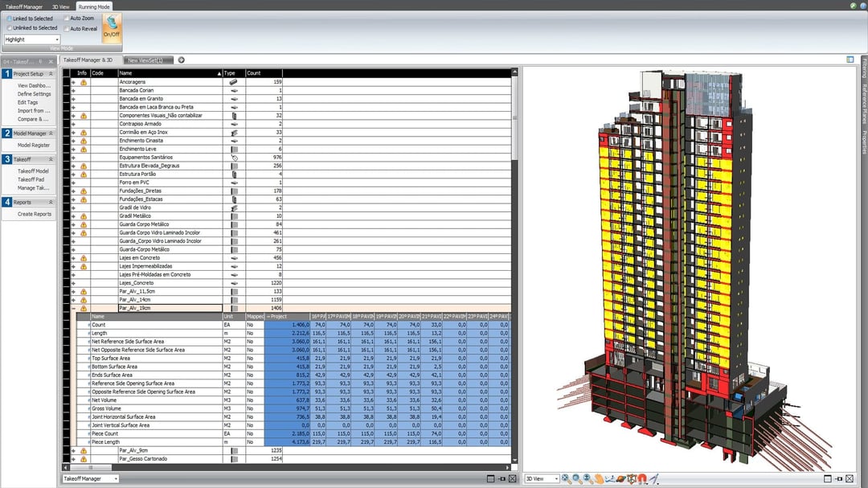
Task: Click the wireframe cube icon in 3D toolbar
Action: (x=632, y=478)
